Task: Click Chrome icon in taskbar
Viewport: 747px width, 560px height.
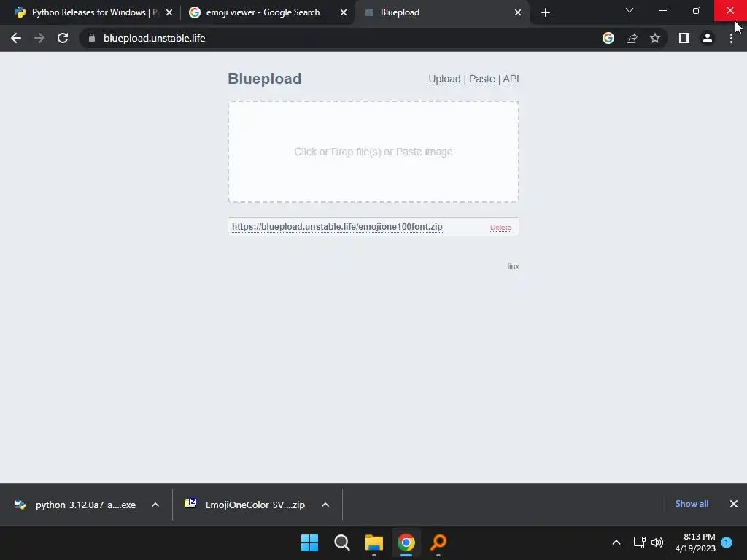Action: point(406,542)
